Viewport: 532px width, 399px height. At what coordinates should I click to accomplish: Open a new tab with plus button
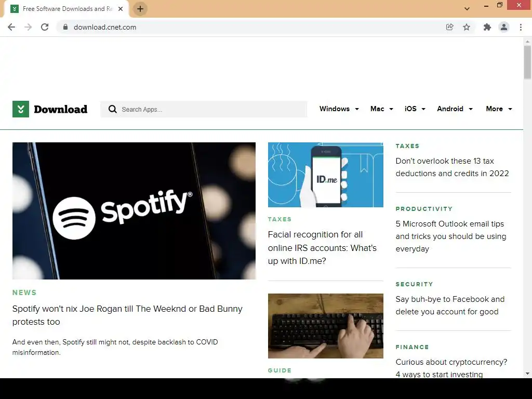pos(140,9)
